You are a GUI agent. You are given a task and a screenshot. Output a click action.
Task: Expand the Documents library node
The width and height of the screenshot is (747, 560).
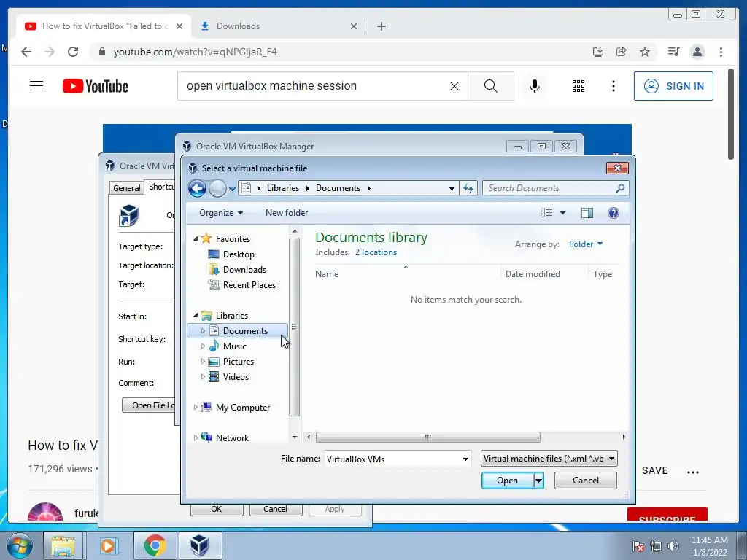coord(203,330)
